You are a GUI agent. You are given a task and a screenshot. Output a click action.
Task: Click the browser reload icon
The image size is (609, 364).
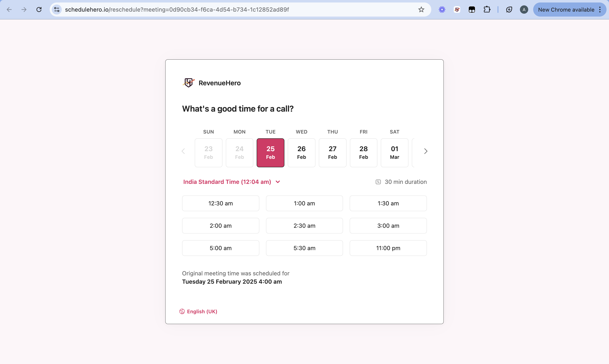pyautogui.click(x=39, y=10)
